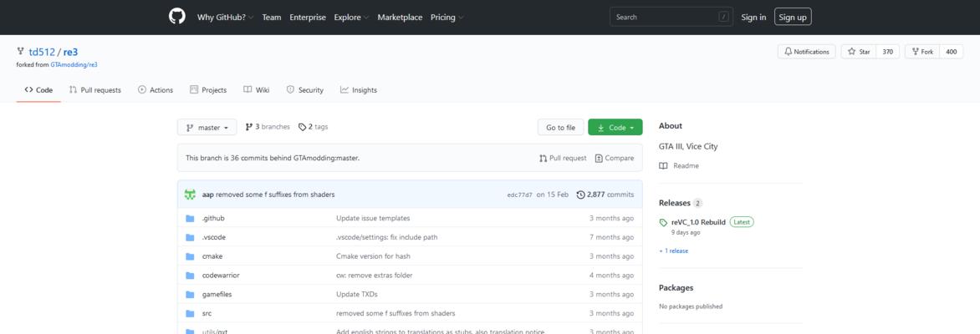Screen dimensions: 980x334
Task: Click the .vscode folder icon
Action: [190, 237]
